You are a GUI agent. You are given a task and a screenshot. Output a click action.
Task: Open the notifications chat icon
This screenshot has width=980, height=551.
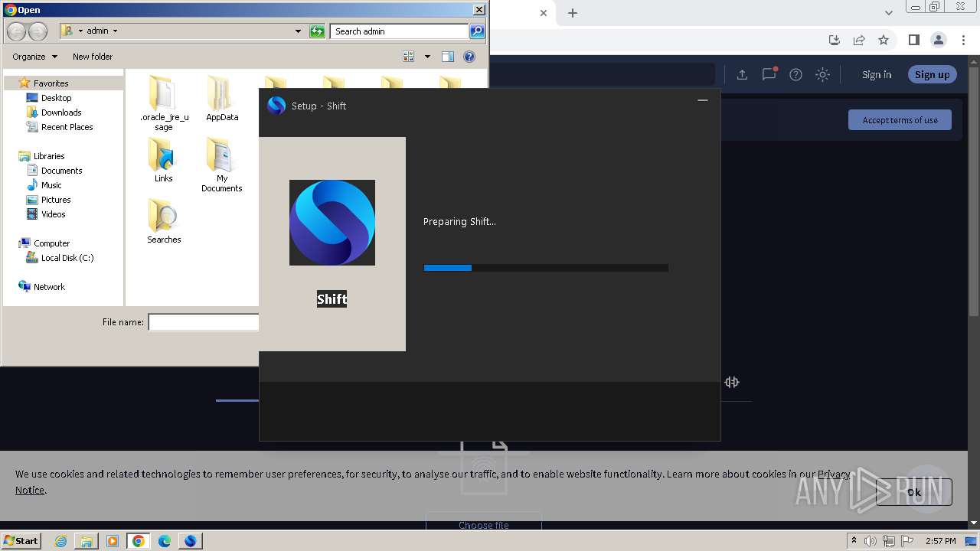(769, 74)
